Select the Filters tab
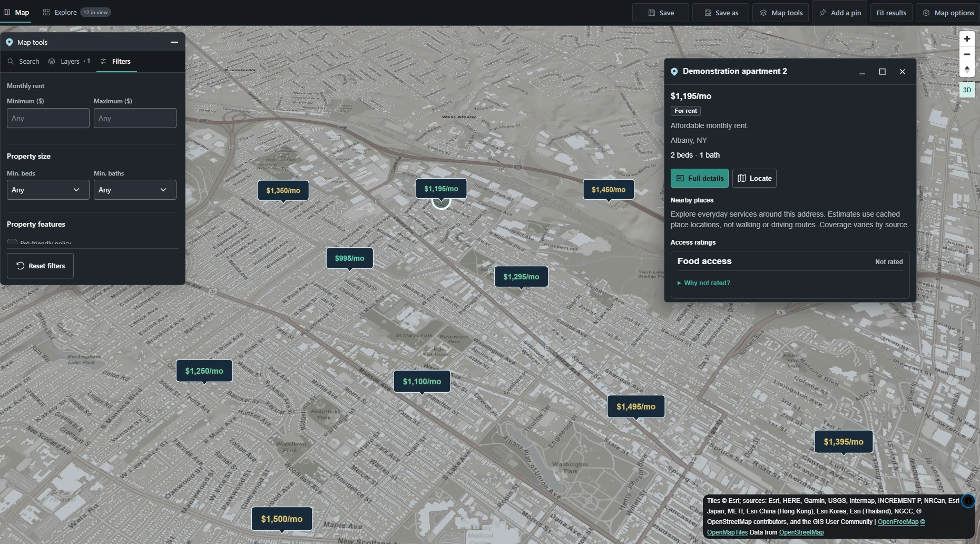This screenshot has width=980, height=544. point(116,61)
